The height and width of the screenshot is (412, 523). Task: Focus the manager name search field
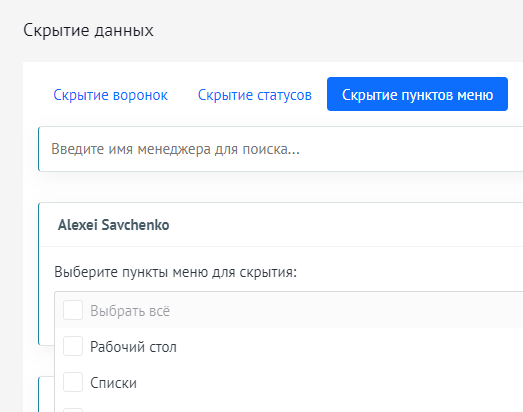(x=281, y=149)
